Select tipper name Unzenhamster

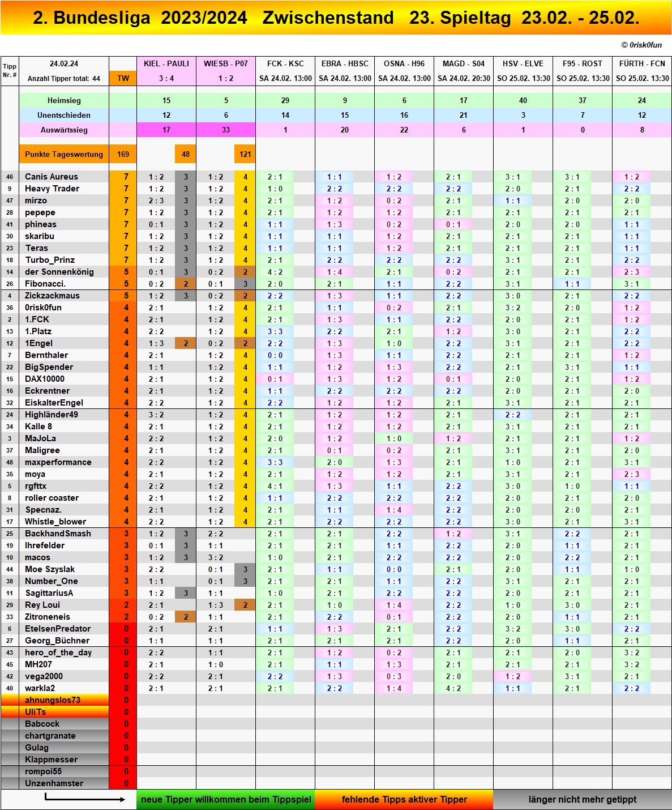54,783
